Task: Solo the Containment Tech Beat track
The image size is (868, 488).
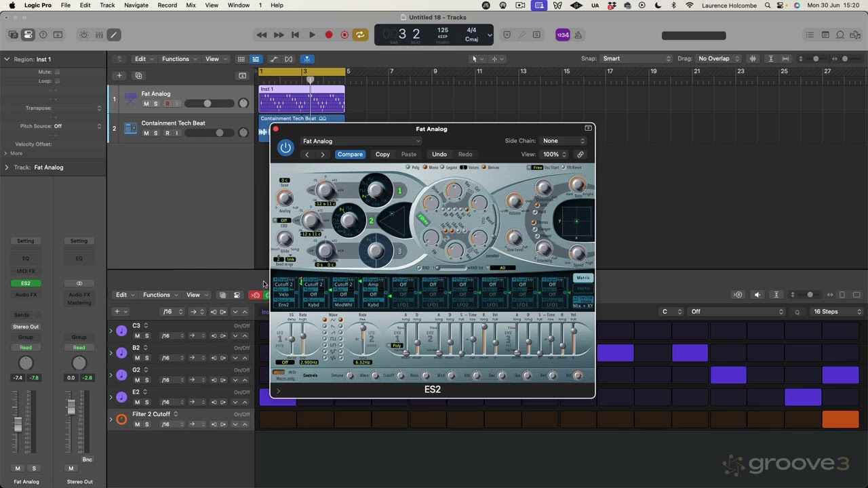Action: point(155,133)
